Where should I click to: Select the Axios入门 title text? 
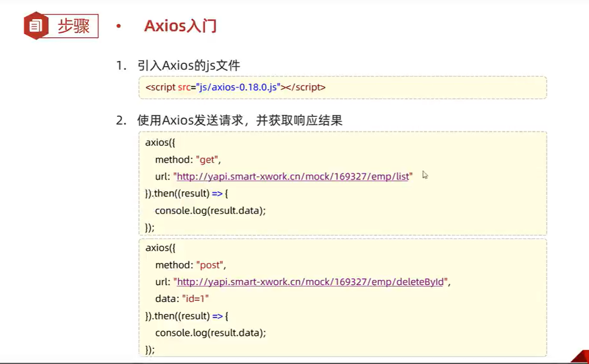180,25
